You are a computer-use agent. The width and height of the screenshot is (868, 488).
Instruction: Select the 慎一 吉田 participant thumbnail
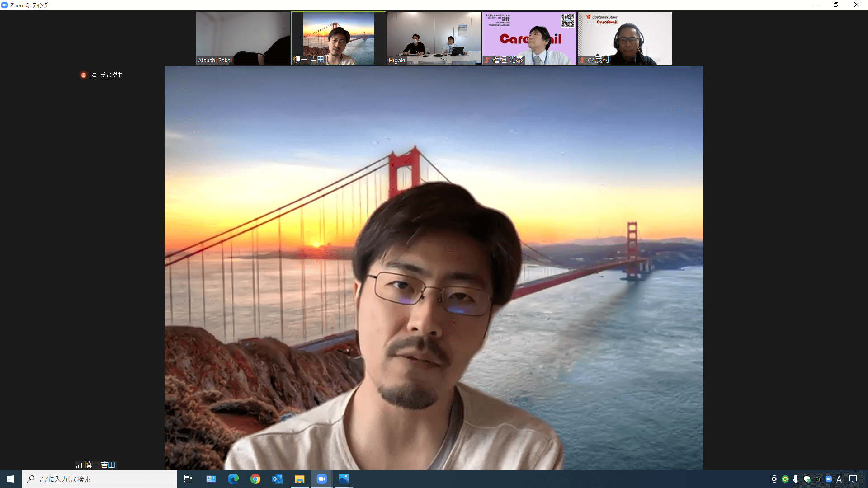pyautogui.click(x=339, y=38)
